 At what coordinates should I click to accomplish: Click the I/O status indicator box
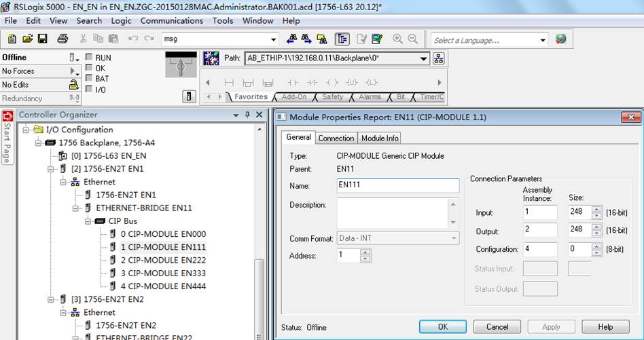[89, 89]
